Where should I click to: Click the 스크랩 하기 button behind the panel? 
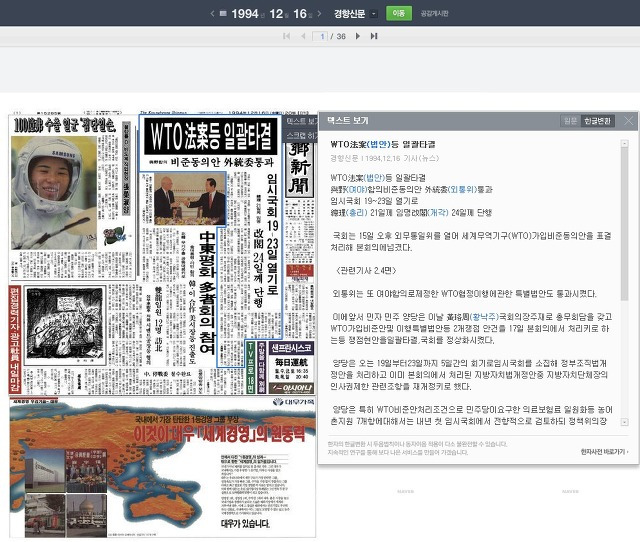[x=301, y=136]
